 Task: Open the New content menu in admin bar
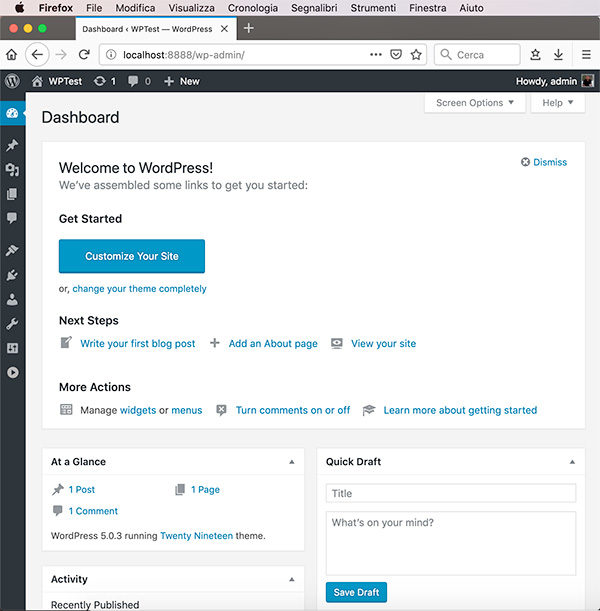pyautogui.click(x=182, y=81)
